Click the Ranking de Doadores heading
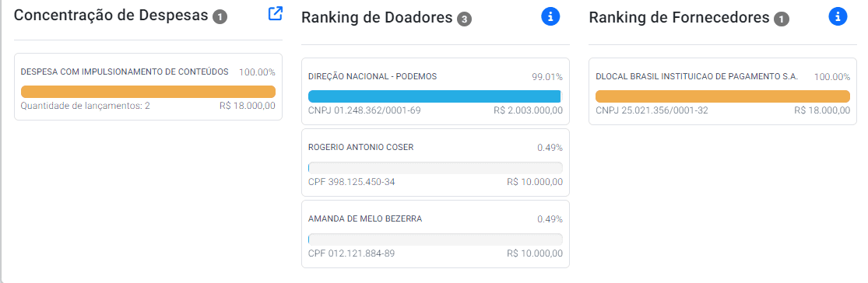The image size is (868, 283). pos(377,18)
